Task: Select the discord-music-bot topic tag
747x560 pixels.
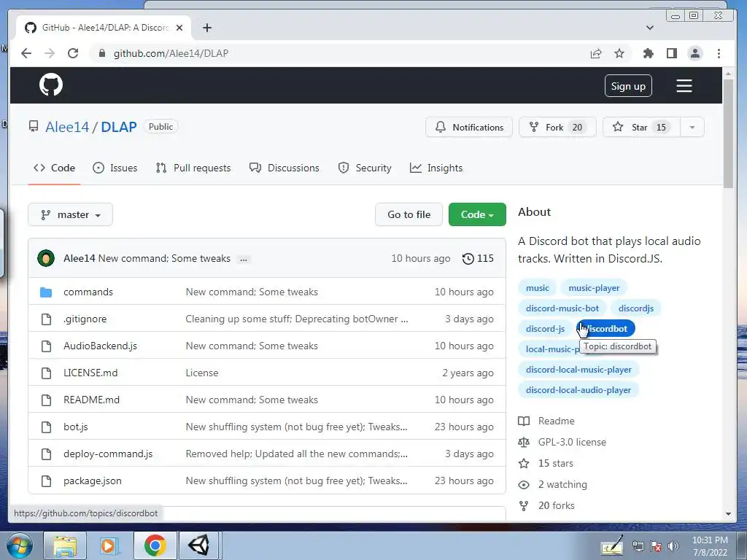Action: pyautogui.click(x=562, y=308)
